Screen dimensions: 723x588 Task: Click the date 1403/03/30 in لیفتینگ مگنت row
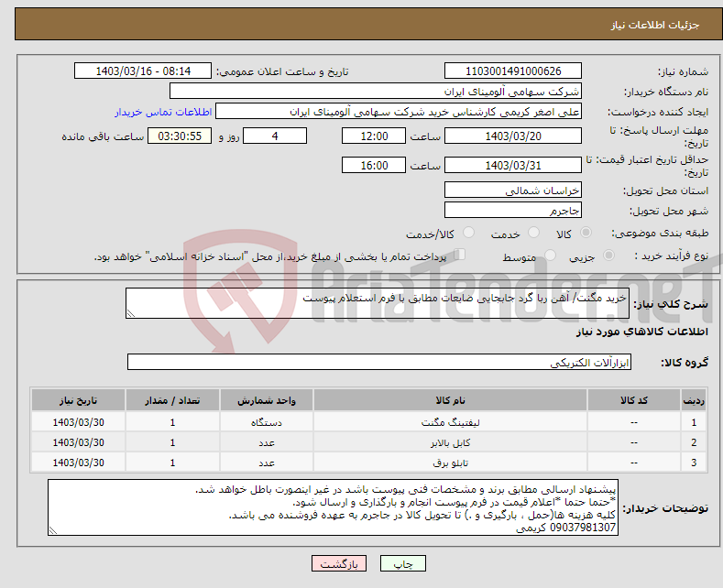click(x=78, y=422)
